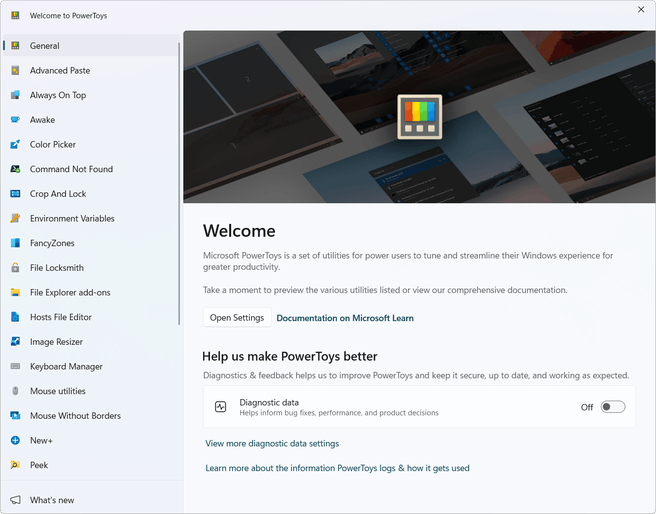
Task: Select Awake in the navigation list
Action: click(x=91, y=120)
